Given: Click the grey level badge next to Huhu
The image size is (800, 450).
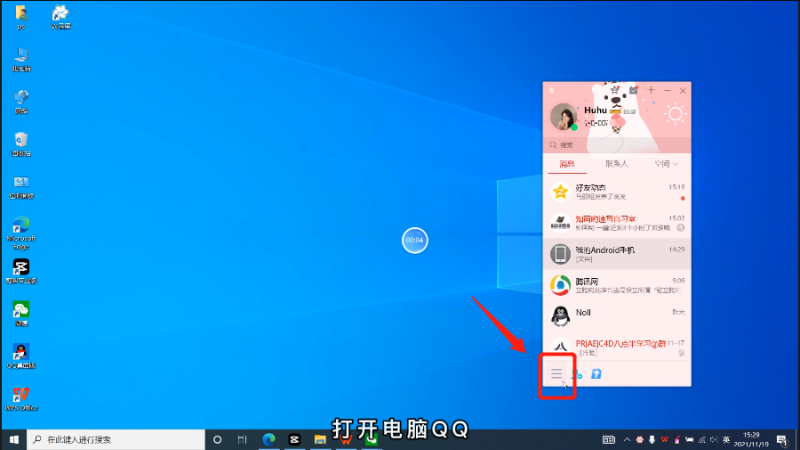Looking at the screenshot, I should click(629, 111).
